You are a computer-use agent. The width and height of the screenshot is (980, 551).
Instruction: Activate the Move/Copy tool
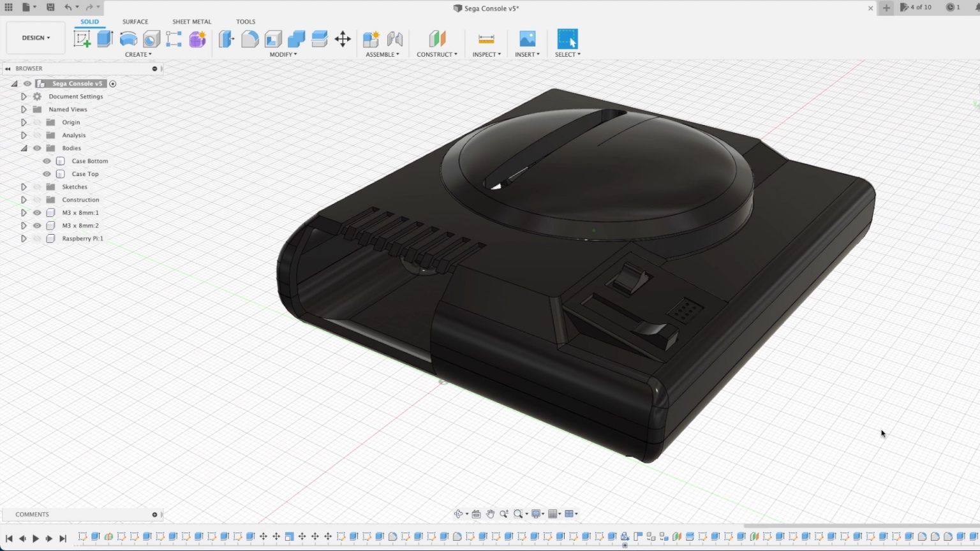coord(343,38)
